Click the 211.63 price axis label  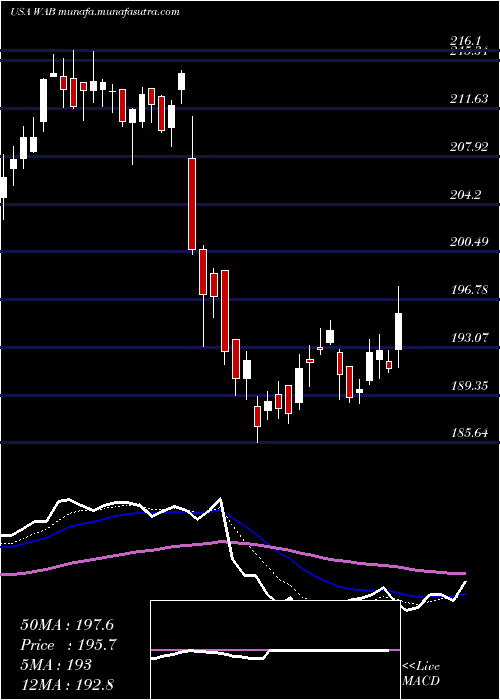[x=469, y=99]
